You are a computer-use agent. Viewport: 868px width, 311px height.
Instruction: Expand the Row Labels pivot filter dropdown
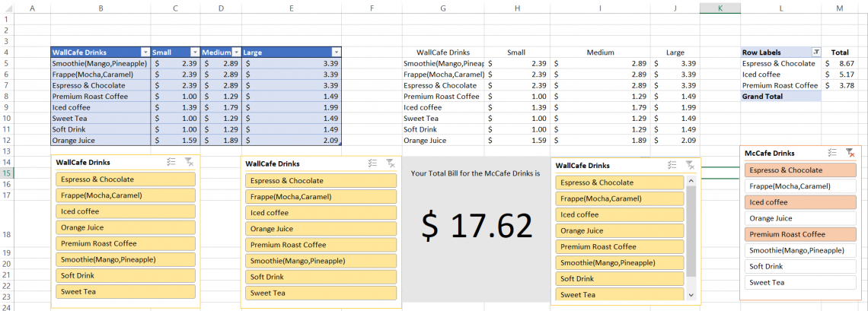click(816, 52)
